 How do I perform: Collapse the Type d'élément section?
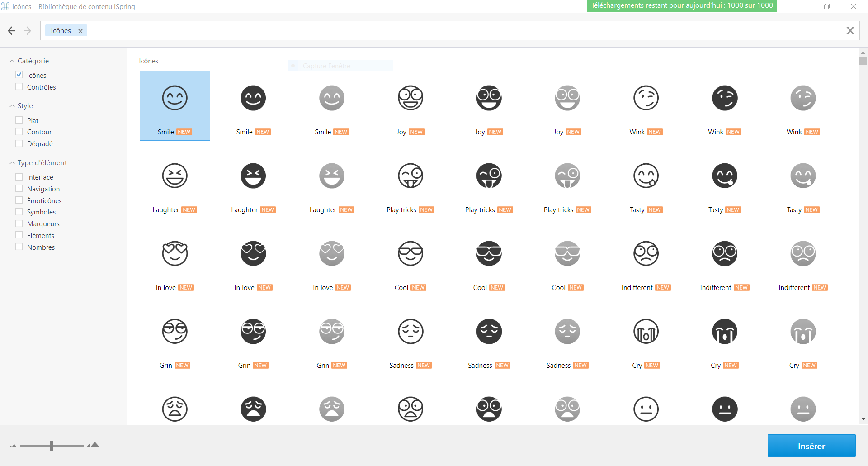pos(12,163)
